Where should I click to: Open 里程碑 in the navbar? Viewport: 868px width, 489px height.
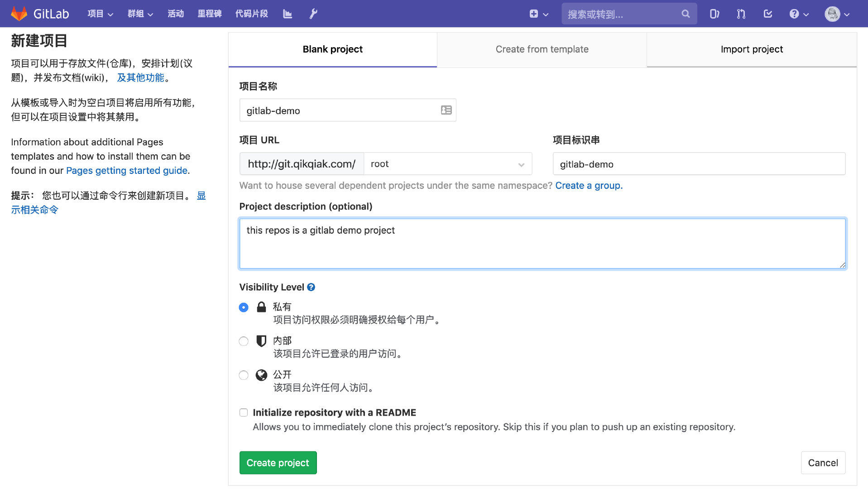coord(210,14)
